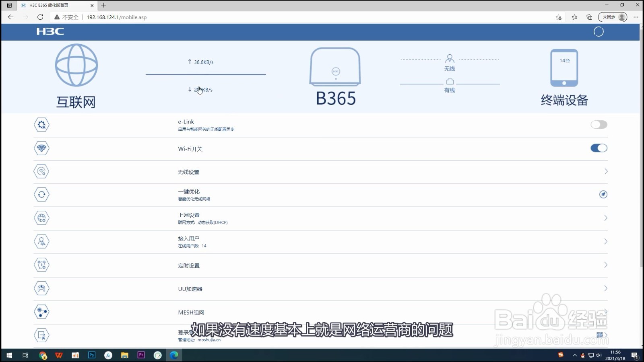Open 接入用户 via its right chevron
644x362 pixels.
tap(606, 241)
